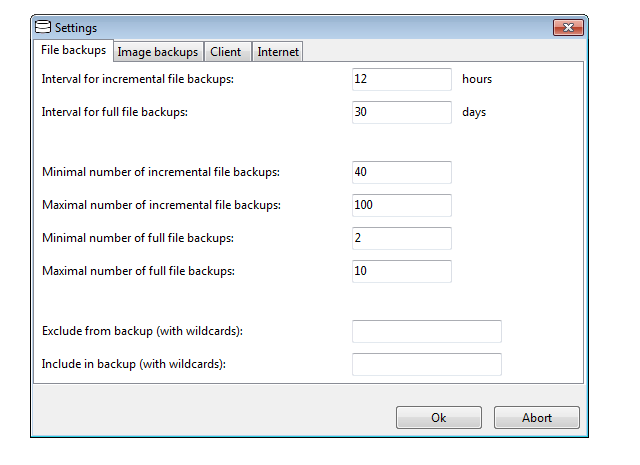This screenshot has height=465, width=640.
Task: Go to the Internet tab
Action: [277, 52]
